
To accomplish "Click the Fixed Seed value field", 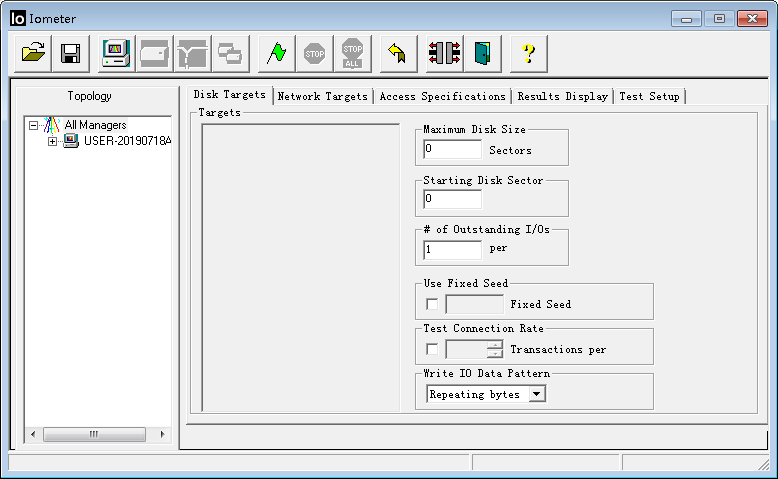I will click(x=474, y=304).
